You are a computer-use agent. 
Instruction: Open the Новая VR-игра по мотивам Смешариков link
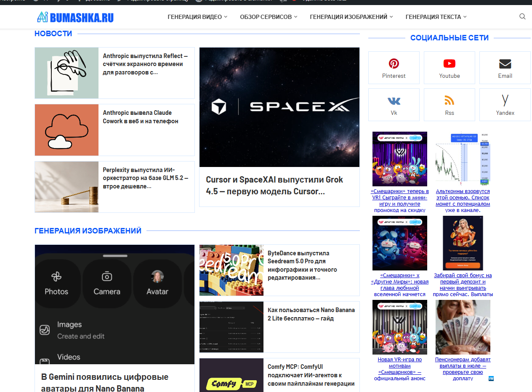(x=400, y=369)
